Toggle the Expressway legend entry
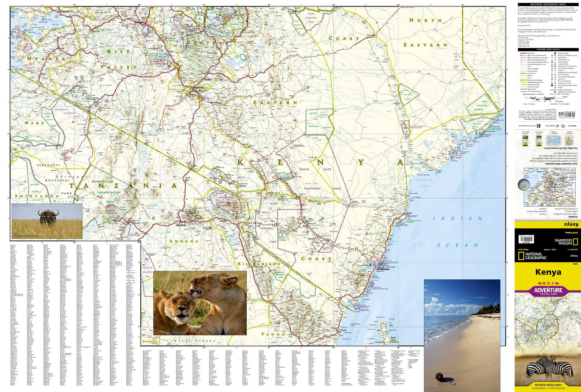 pyautogui.click(x=523, y=53)
